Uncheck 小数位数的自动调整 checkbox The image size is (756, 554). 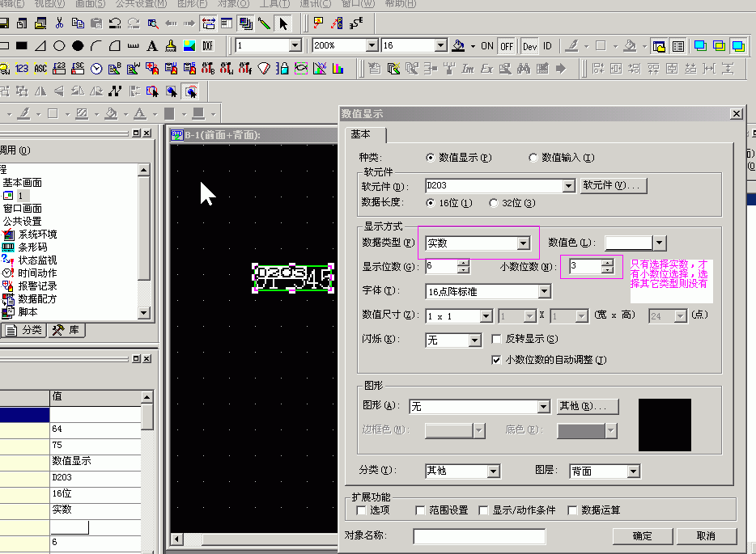(496, 360)
